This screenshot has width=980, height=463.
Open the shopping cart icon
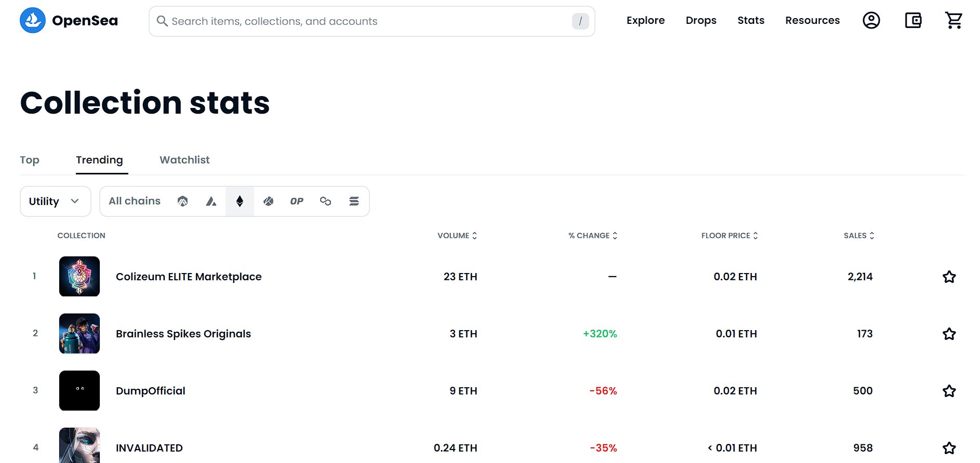(x=953, y=20)
